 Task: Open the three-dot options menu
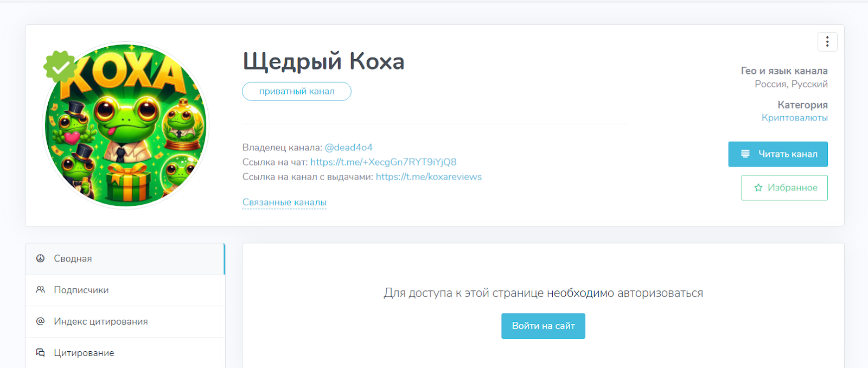pyautogui.click(x=827, y=42)
